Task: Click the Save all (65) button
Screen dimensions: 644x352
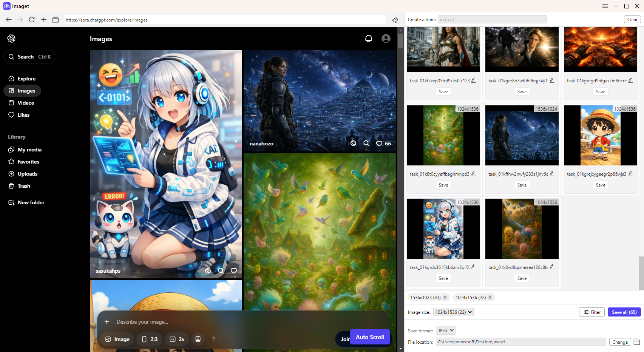Action: [624, 312]
